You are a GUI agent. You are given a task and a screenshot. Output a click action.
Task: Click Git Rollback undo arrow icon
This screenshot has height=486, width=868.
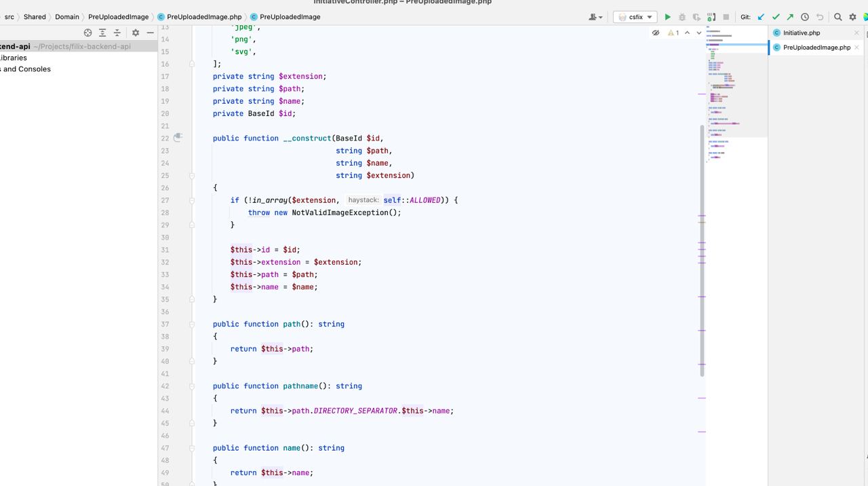(x=819, y=17)
